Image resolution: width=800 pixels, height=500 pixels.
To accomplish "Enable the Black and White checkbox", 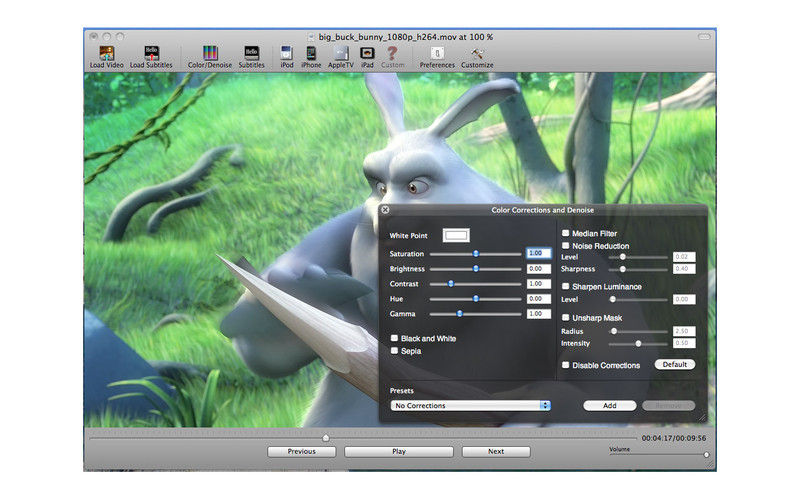I will [x=394, y=338].
